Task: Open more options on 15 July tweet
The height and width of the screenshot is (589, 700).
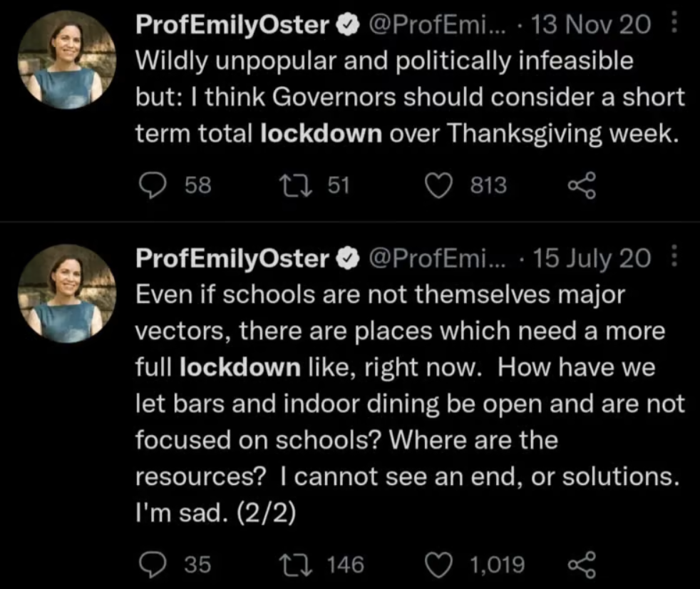Action: (674, 259)
